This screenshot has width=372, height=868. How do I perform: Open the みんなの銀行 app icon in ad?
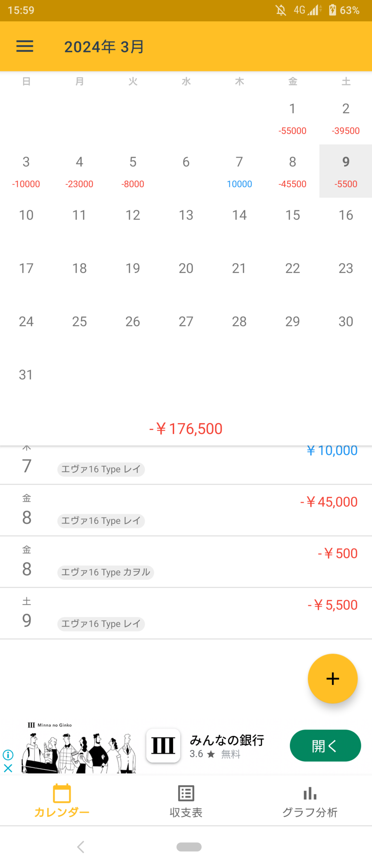point(163,746)
